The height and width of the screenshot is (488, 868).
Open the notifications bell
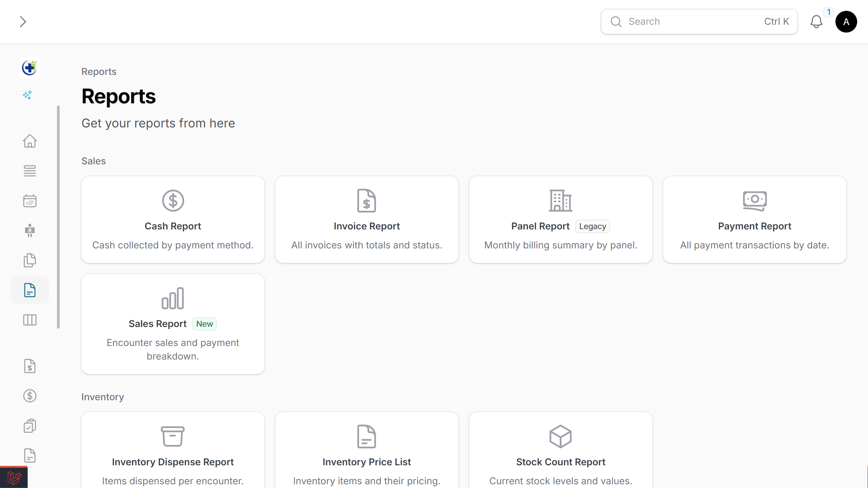coord(816,21)
